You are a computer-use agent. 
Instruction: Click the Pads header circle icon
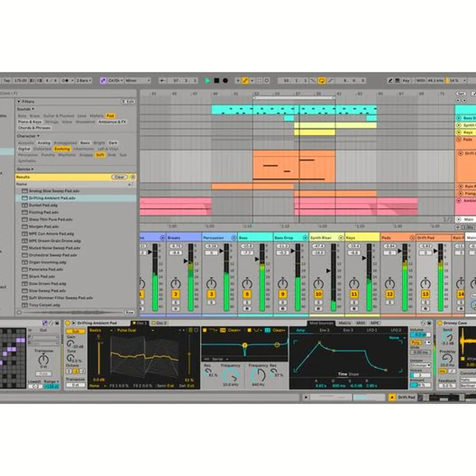412,238
